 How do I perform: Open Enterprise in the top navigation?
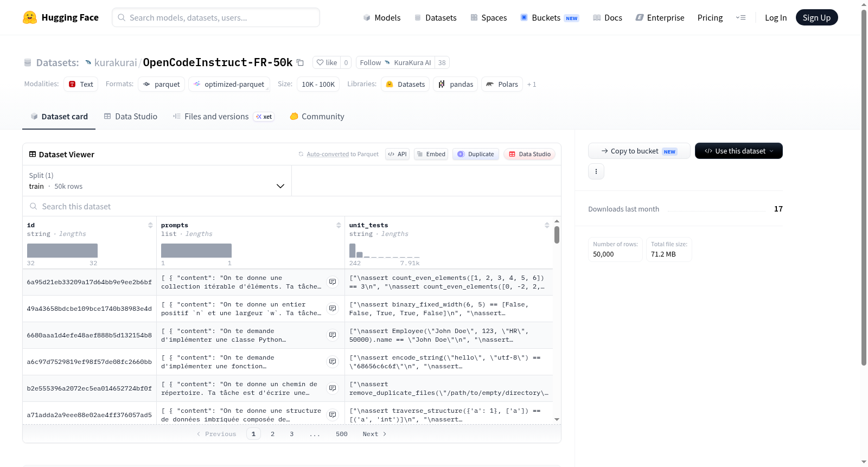660,17
